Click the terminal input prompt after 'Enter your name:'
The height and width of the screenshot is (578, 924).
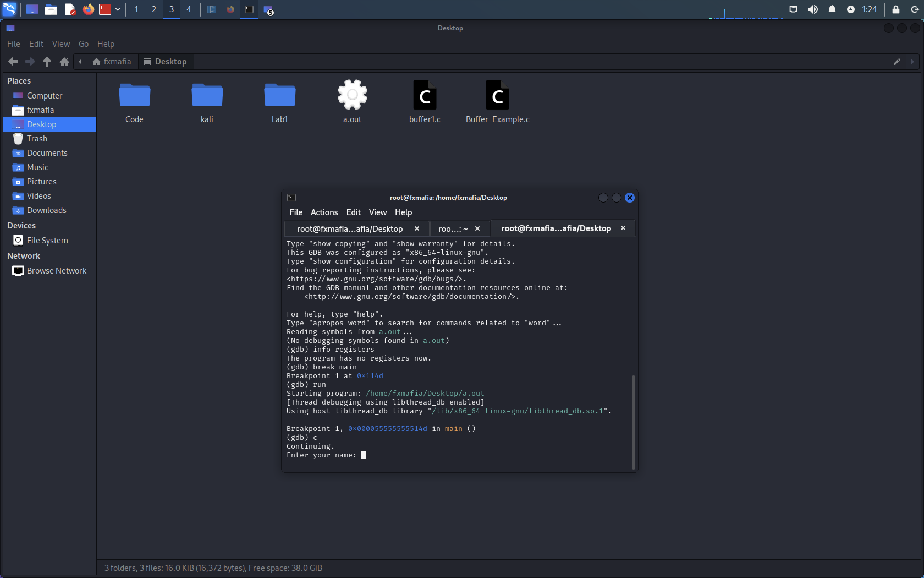(x=364, y=455)
